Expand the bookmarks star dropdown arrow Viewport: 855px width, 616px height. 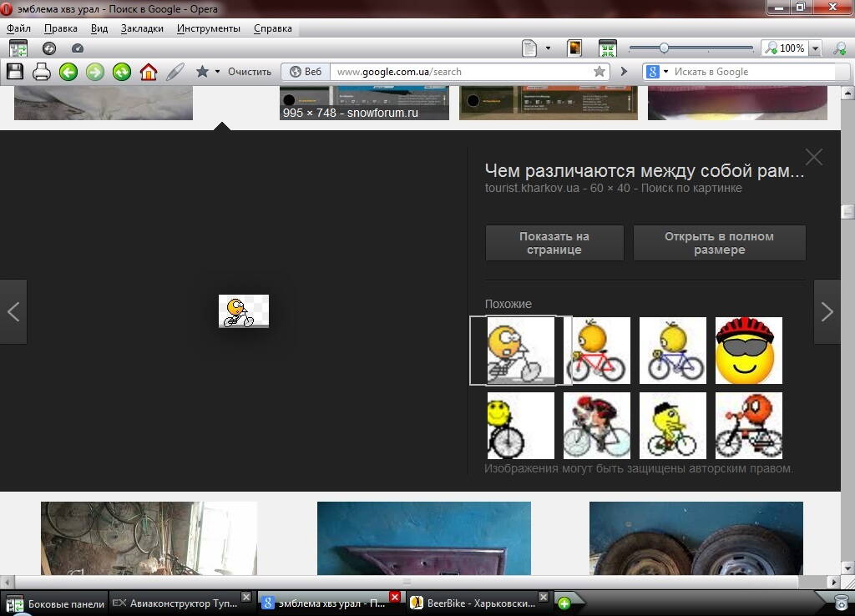click(x=218, y=72)
